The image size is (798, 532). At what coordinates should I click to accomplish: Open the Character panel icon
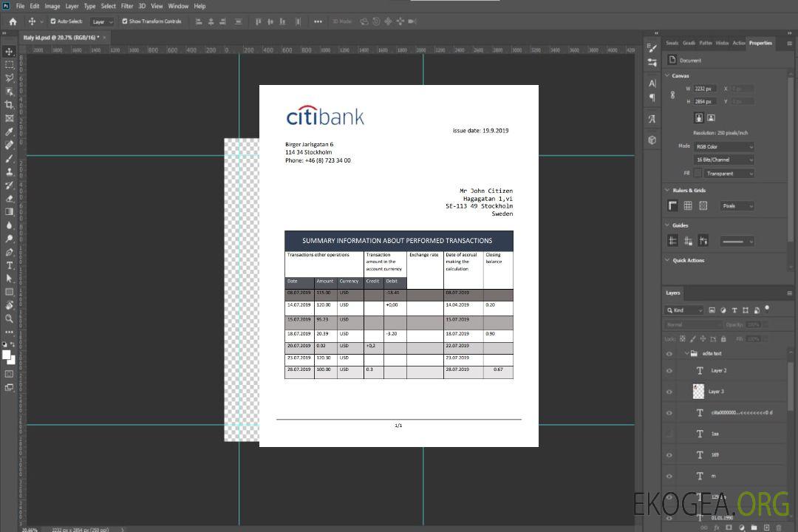pos(652,83)
